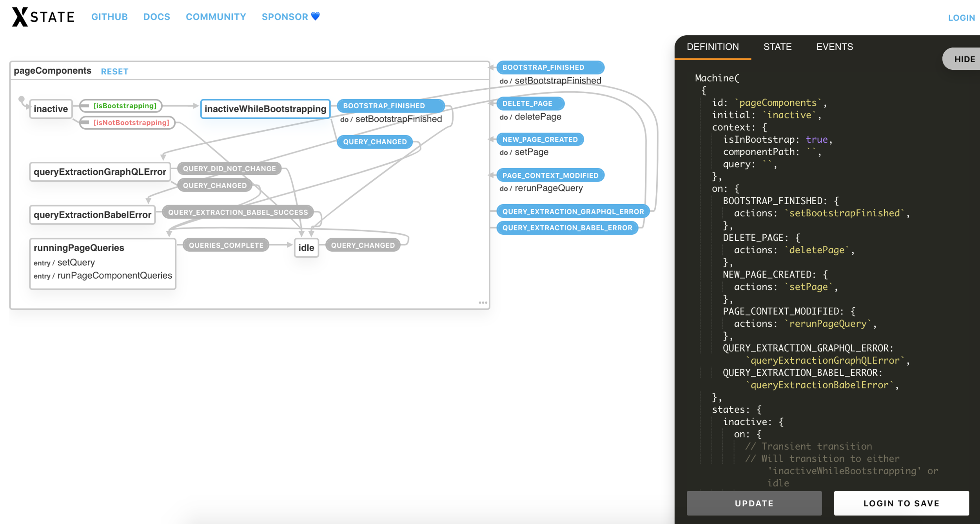Open the DOCS link

coord(156,17)
